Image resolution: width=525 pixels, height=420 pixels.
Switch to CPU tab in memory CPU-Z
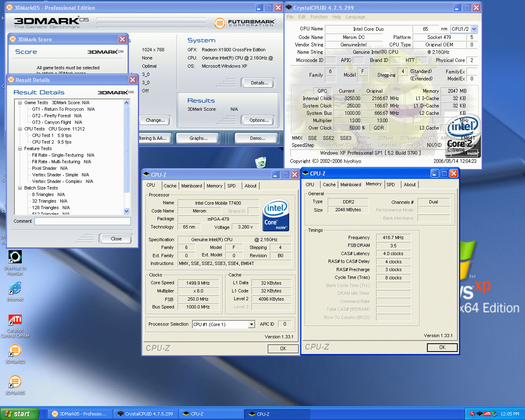point(310,185)
